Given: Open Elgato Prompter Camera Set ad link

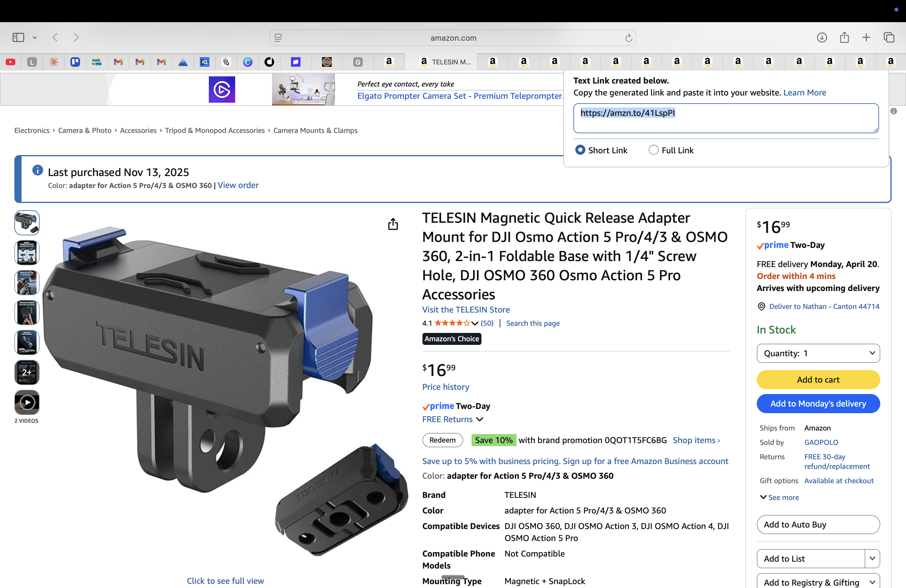Looking at the screenshot, I should (x=460, y=96).
